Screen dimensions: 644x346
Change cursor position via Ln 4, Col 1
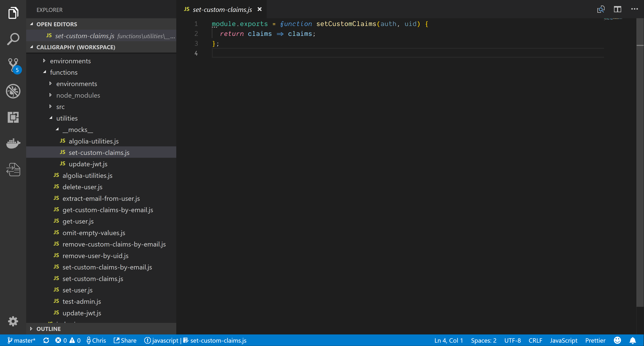click(x=448, y=340)
